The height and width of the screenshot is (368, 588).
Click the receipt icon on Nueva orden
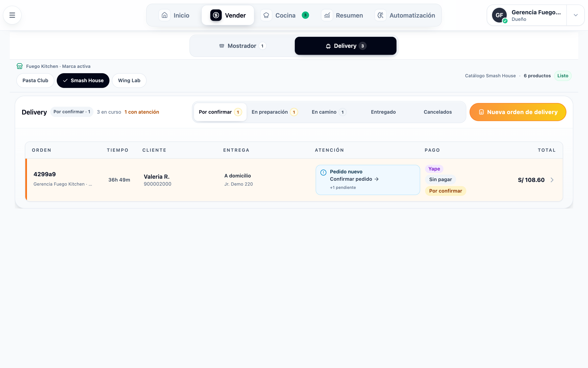point(481,112)
